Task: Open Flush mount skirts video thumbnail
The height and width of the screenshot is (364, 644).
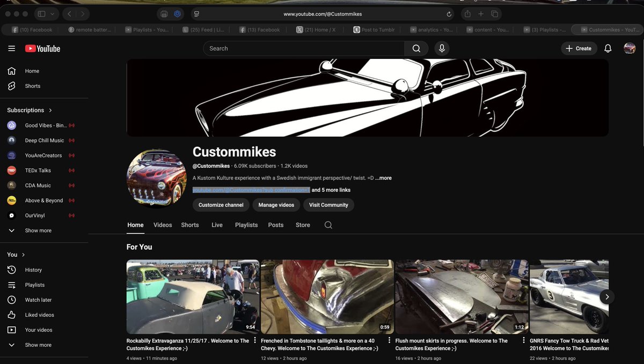Action: point(462,297)
